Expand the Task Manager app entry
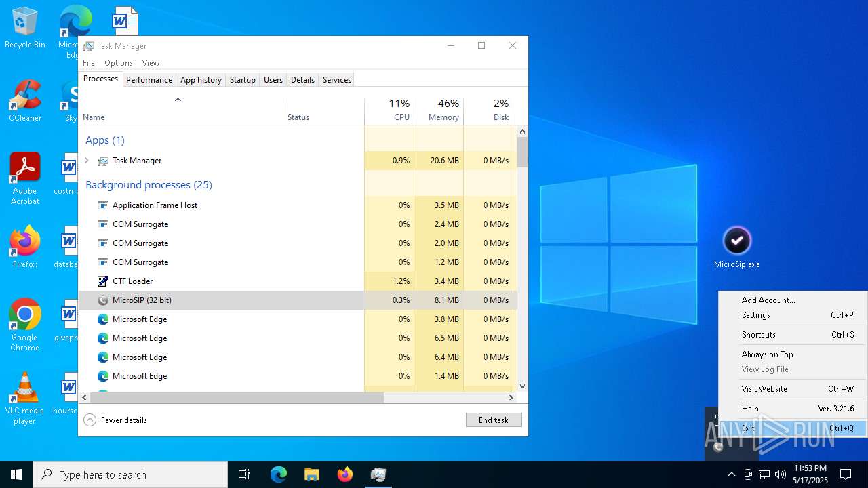The width and height of the screenshot is (868, 488). click(87, 161)
